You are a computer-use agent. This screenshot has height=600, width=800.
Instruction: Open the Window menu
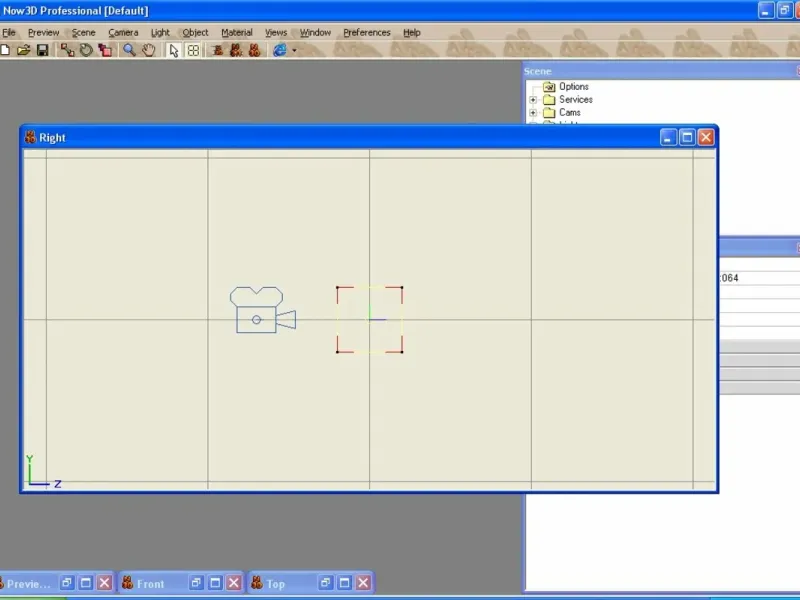(315, 33)
